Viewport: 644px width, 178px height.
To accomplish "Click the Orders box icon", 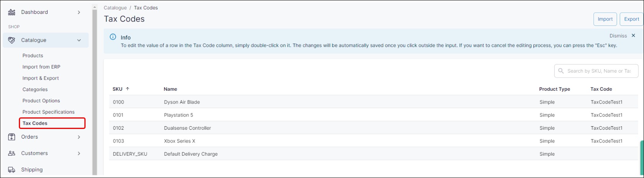I will (x=12, y=137).
